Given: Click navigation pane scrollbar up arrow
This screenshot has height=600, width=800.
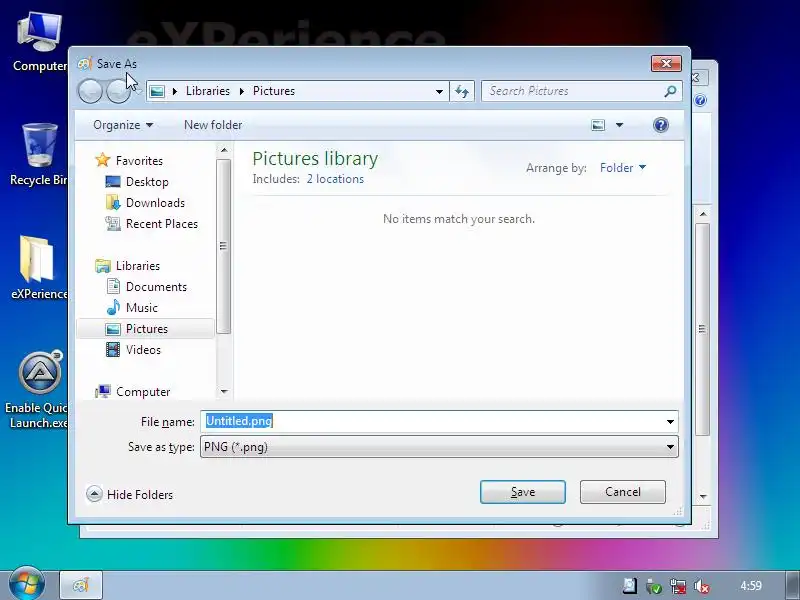Looking at the screenshot, I should pyautogui.click(x=223, y=150).
